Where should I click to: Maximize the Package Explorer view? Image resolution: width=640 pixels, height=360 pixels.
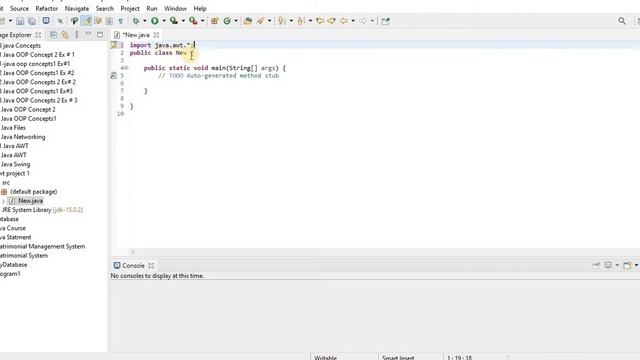[100, 34]
